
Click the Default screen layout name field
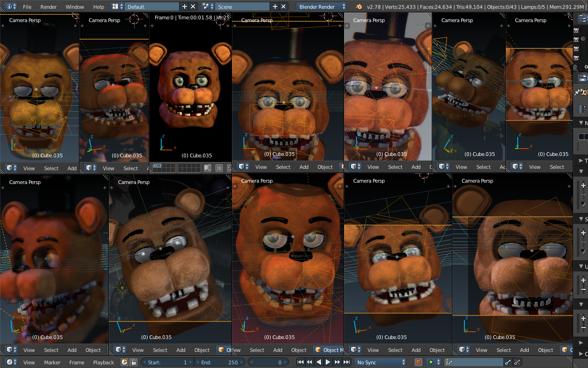(x=152, y=7)
